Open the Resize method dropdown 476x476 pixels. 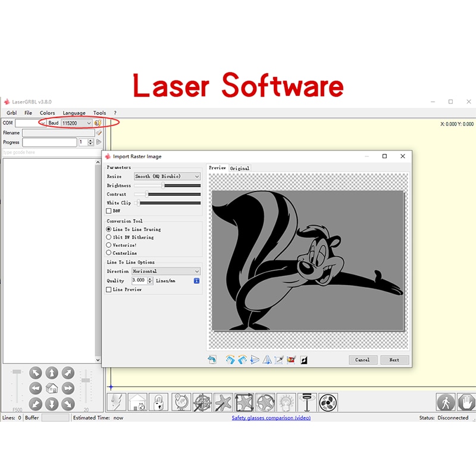point(167,176)
